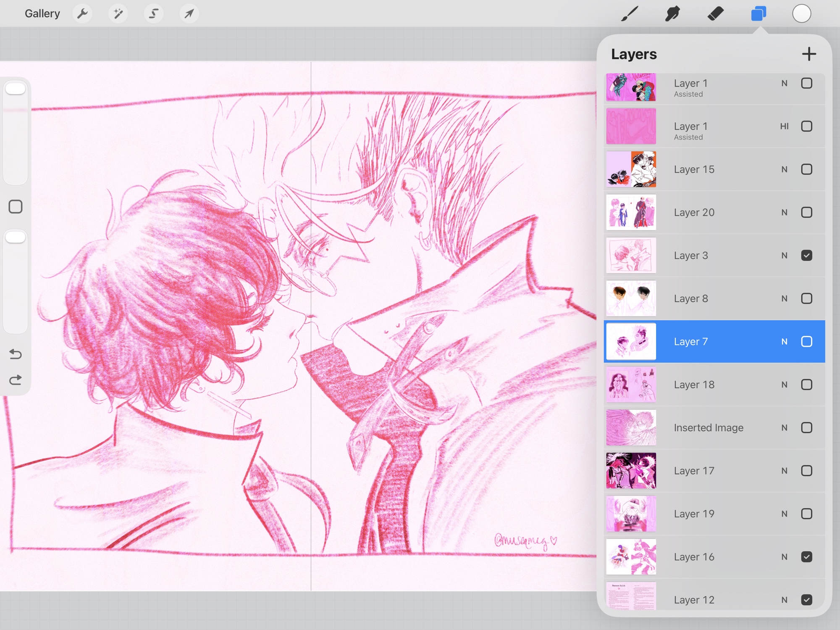Open HI blend mode of Layer 1
Screen dimensions: 840x630
point(784,127)
